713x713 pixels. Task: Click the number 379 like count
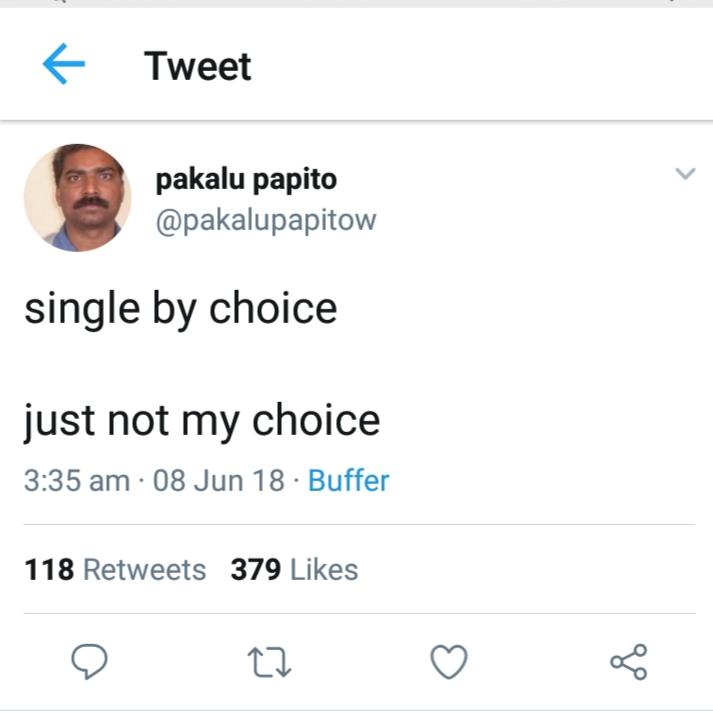255,570
